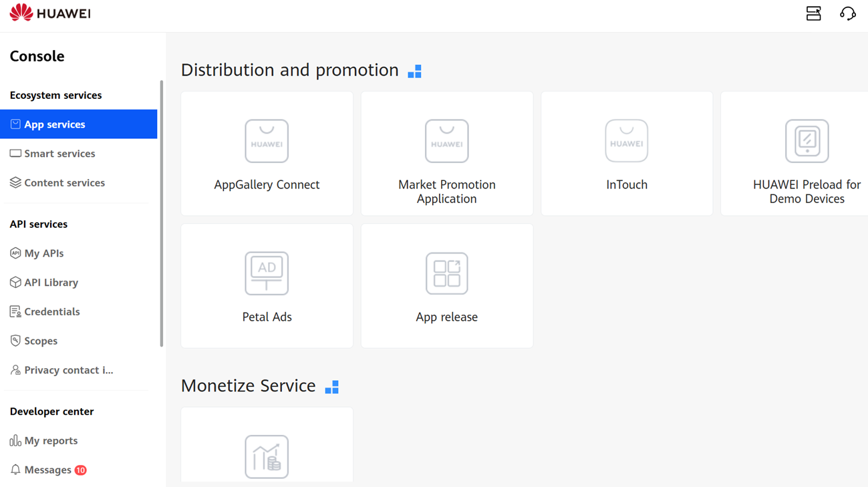This screenshot has width=868, height=487.
Task: Click the Ecosystem services section label
Action: pos(55,96)
